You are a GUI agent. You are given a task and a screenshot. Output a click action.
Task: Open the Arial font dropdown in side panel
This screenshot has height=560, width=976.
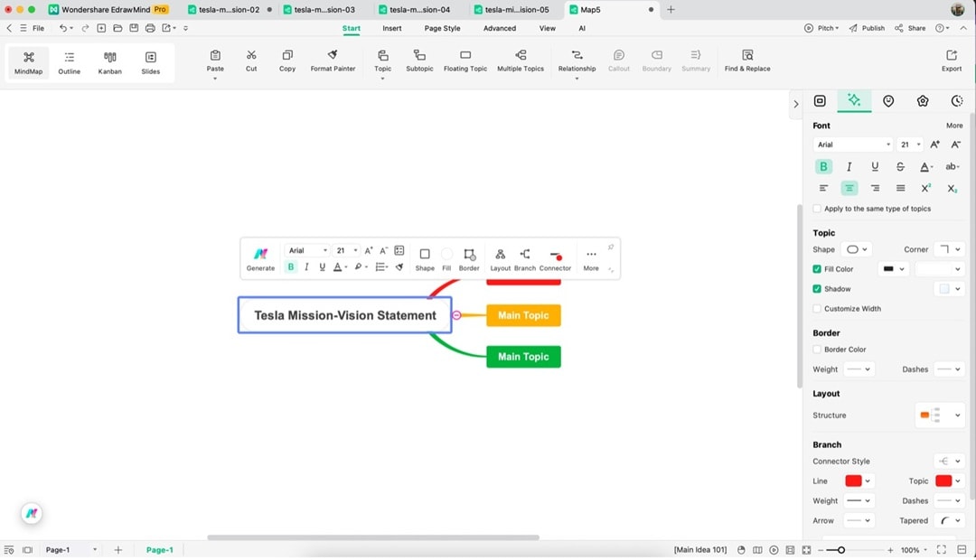pyautogui.click(x=853, y=145)
